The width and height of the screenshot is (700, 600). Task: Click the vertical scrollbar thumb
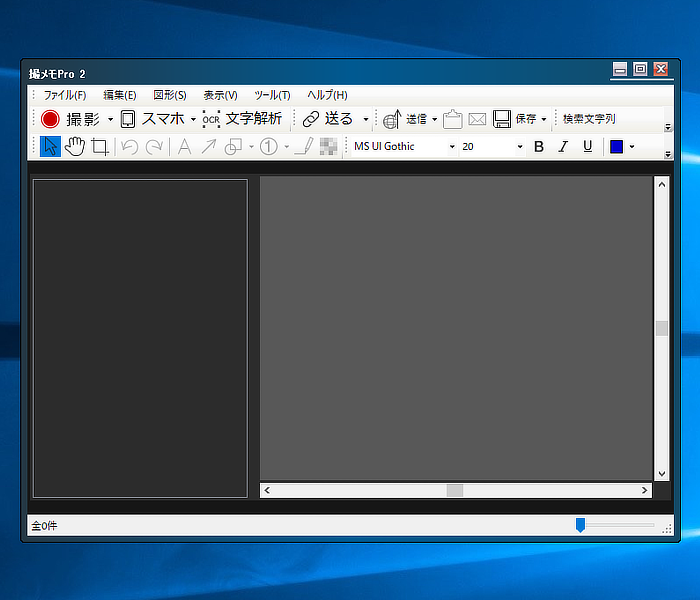click(662, 328)
